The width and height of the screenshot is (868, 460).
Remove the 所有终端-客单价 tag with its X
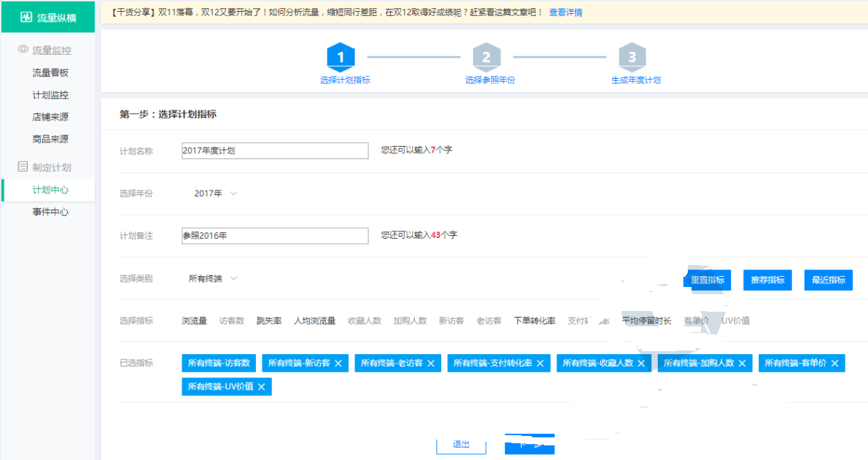click(834, 364)
